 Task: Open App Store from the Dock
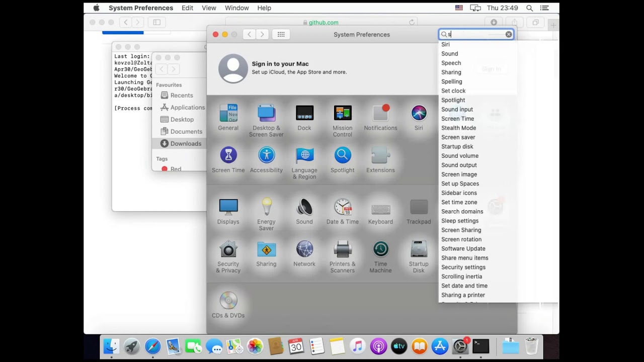coord(440,346)
